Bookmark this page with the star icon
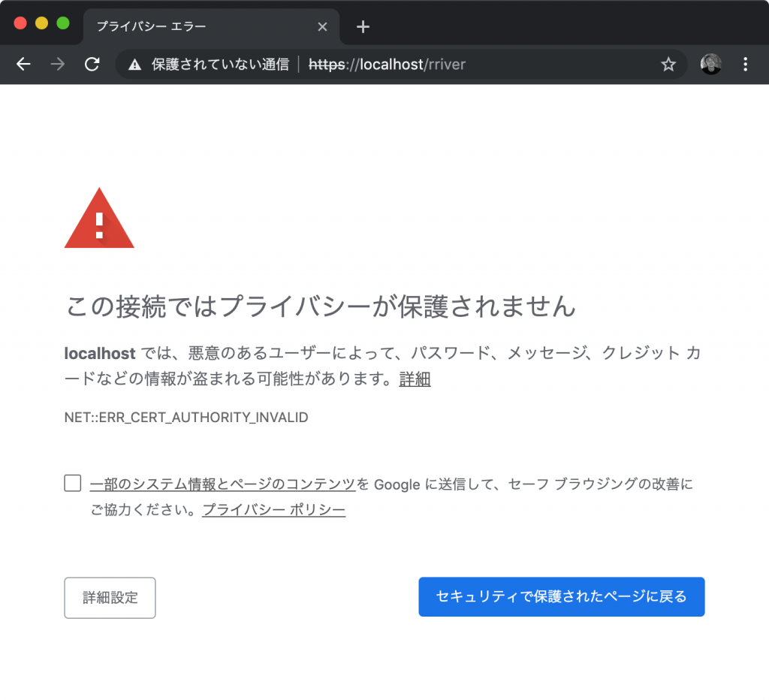Screen dimensions: 769x700 pos(668,65)
